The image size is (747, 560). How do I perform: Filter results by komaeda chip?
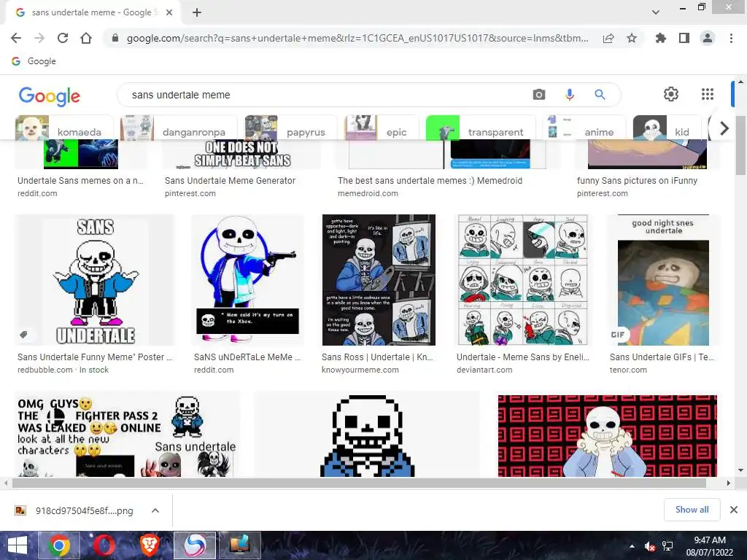pyautogui.click(x=64, y=128)
